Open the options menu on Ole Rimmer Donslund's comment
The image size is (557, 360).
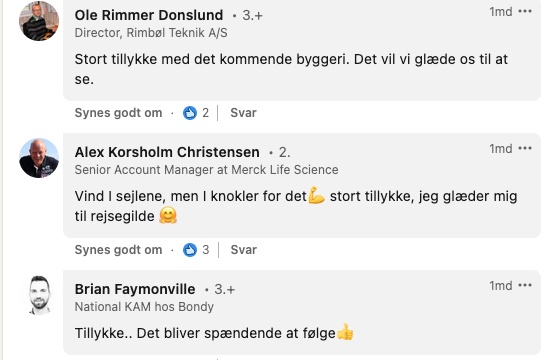525,11
